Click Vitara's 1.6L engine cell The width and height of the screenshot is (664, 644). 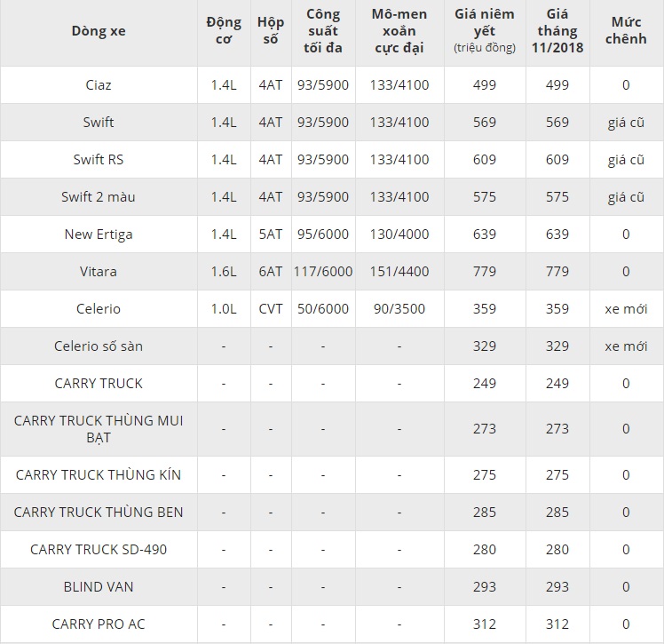223,272
